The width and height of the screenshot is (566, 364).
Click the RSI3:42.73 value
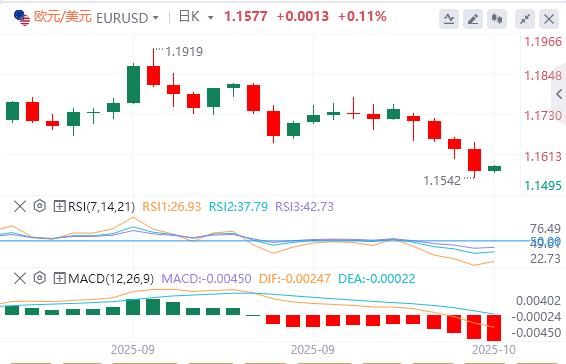304,207
